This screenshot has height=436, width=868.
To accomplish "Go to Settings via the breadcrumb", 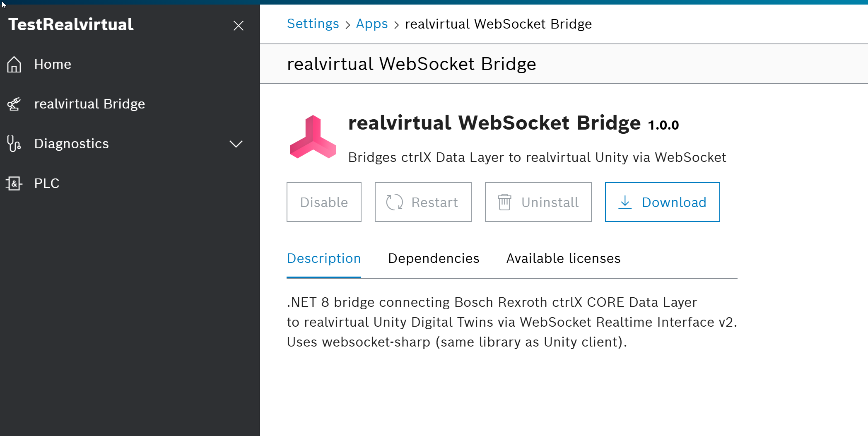I will pyautogui.click(x=313, y=24).
